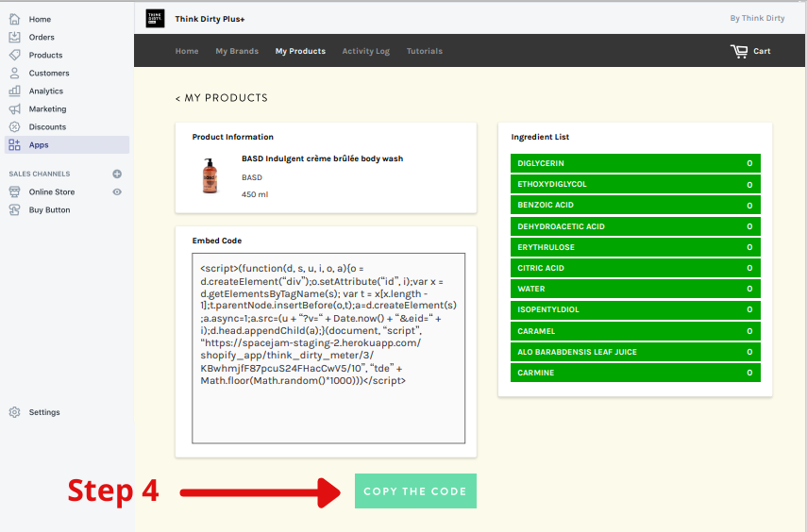Screen dimensions: 807x532
Task: Open the Activity Log tab
Action: pyautogui.click(x=366, y=51)
